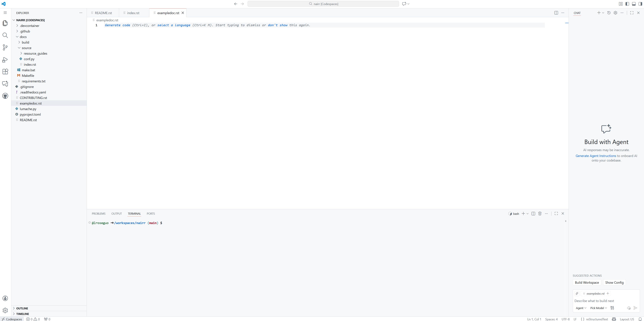Click the Build Workspace suggested action
Viewport: 644px width, 321px height.
(x=587, y=283)
